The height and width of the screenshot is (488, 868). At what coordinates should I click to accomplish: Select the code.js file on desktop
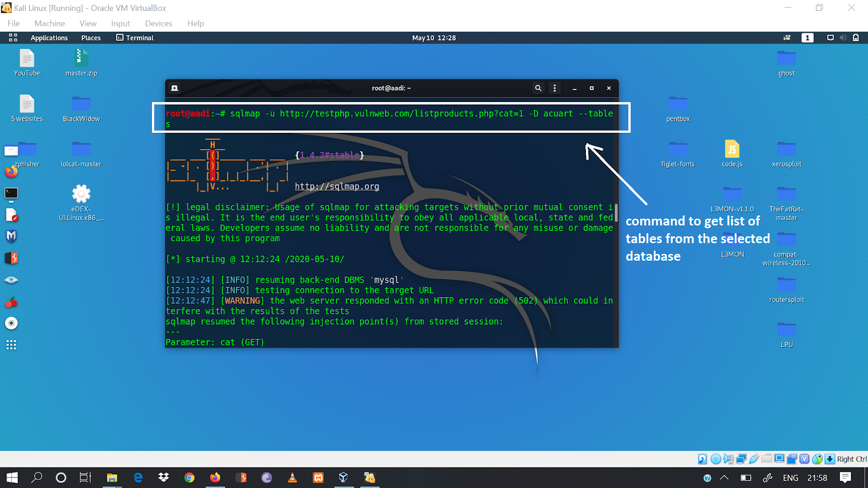(x=732, y=154)
